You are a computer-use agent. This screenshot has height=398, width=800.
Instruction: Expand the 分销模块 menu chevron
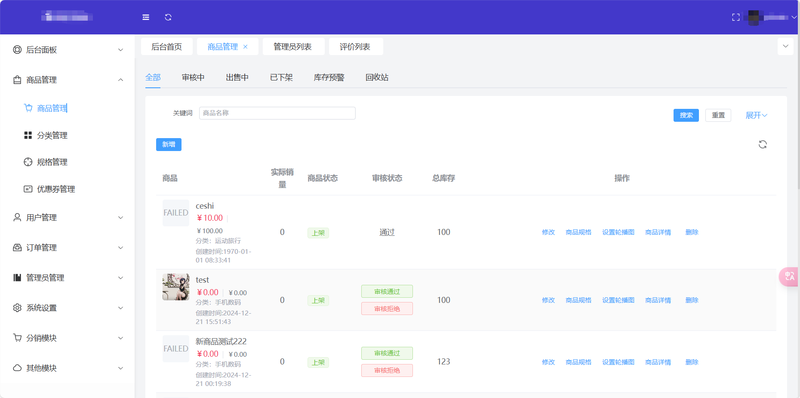tap(120, 338)
